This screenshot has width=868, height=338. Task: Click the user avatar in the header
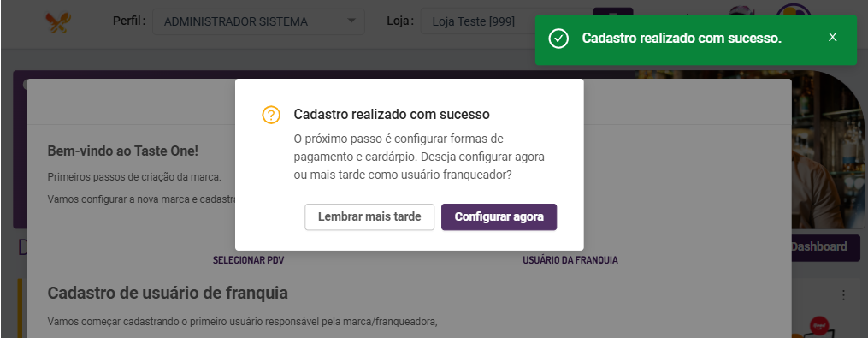pyautogui.click(x=794, y=10)
